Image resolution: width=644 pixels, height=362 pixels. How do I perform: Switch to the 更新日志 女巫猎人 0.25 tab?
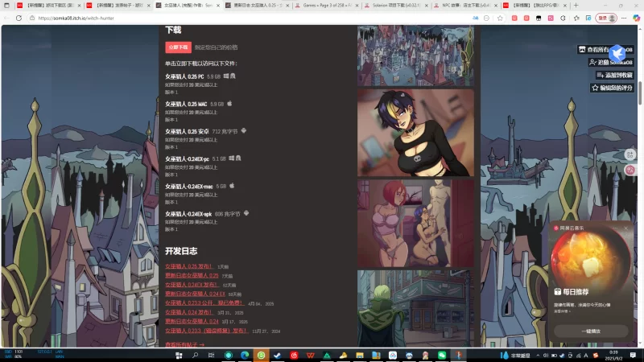257,6
